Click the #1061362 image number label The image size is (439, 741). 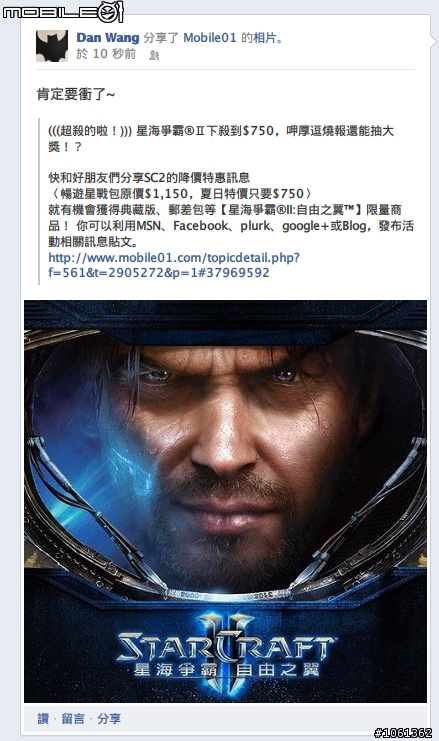pyautogui.click(x=403, y=733)
